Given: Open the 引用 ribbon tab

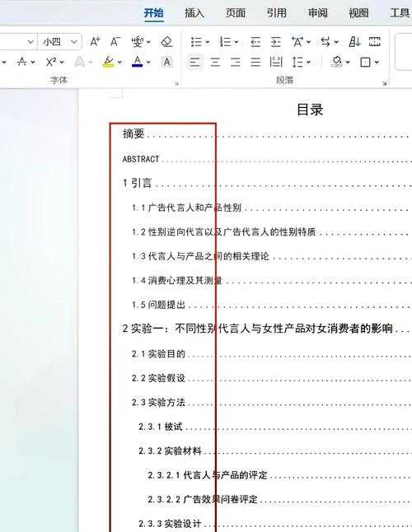Looking at the screenshot, I should pyautogui.click(x=277, y=13).
